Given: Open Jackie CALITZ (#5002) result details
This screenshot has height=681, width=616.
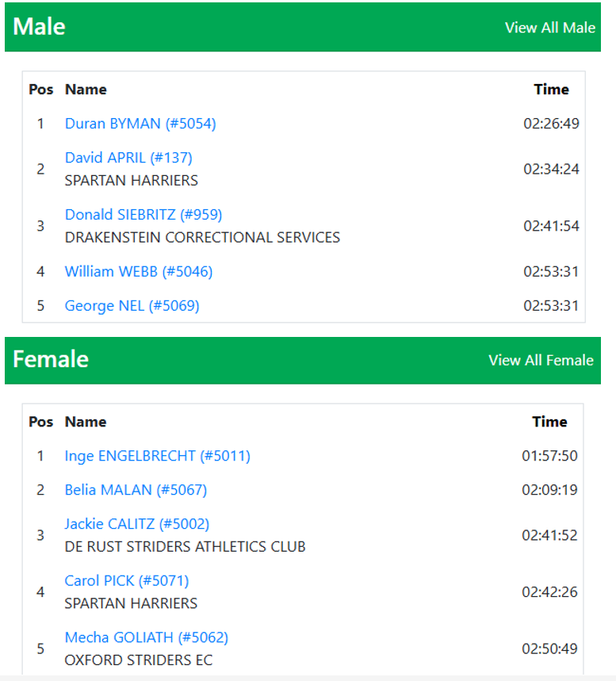Looking at the screenshot, I should click(137, 524).
